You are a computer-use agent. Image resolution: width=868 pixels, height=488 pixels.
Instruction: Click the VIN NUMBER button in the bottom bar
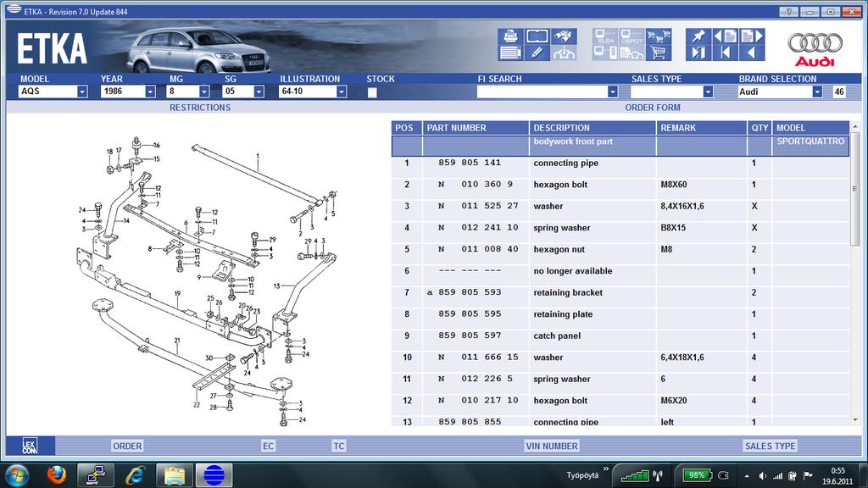pos(551,446)
